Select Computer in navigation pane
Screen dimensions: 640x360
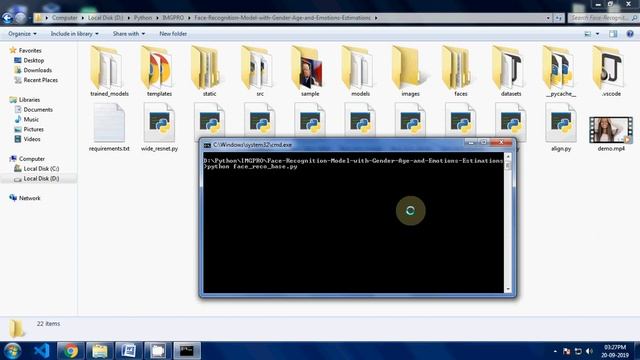(32, 159)
